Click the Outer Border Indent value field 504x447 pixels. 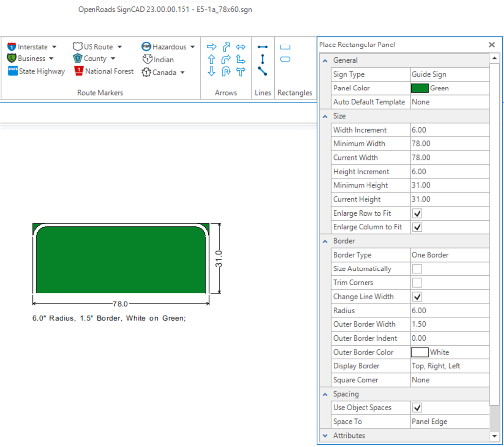tap(450, 338)
